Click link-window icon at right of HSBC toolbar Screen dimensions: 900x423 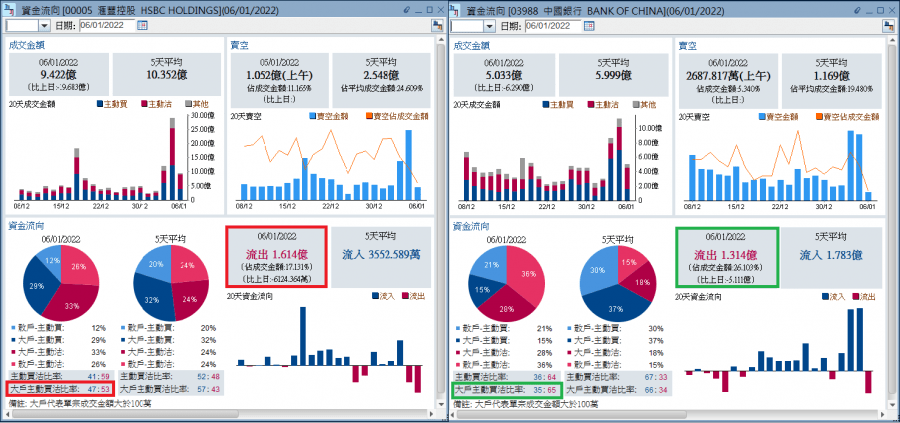[x=437, y=25]
